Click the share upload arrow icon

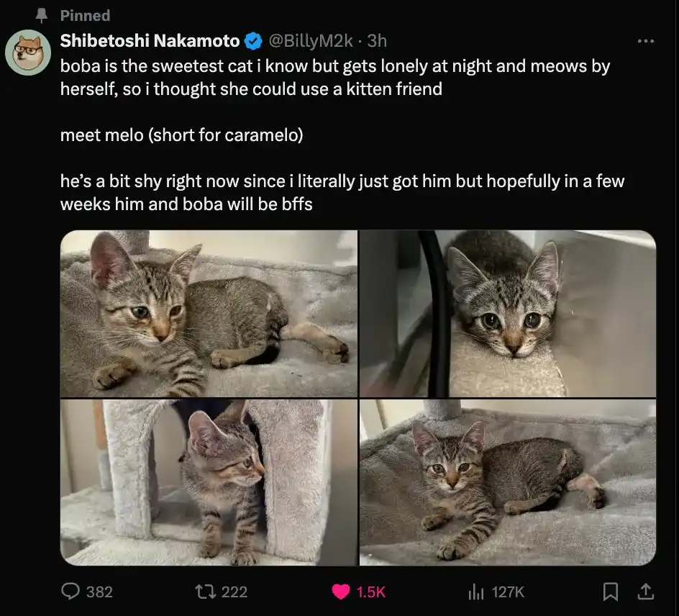click(x=646, y=592)
